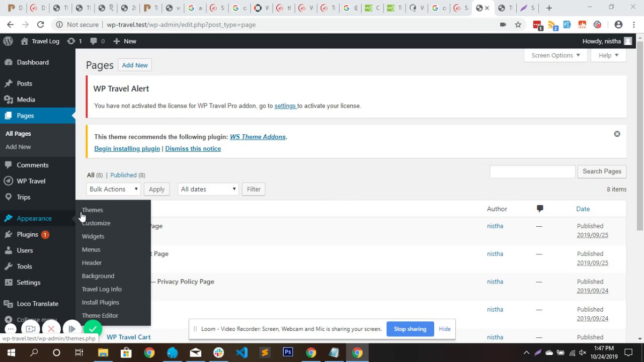Expand the Help panel
The image size is (644, 362).
608,55
